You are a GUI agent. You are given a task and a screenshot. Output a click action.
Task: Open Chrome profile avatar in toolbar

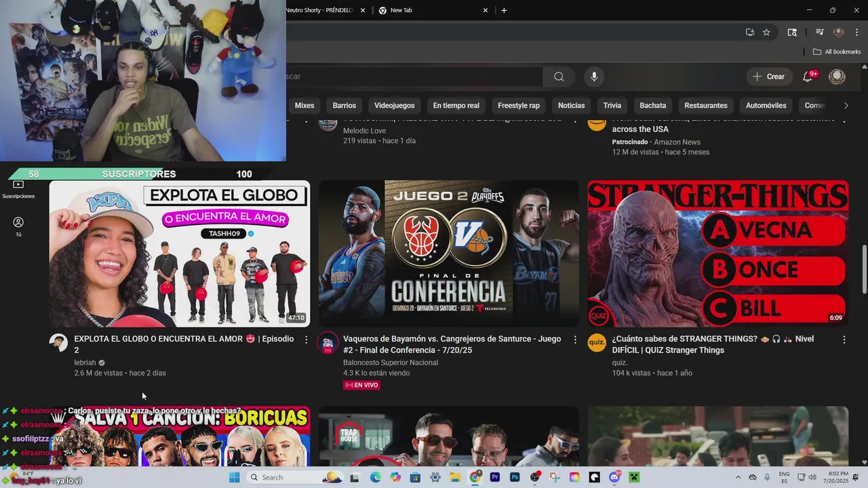(x=838, y=32)
